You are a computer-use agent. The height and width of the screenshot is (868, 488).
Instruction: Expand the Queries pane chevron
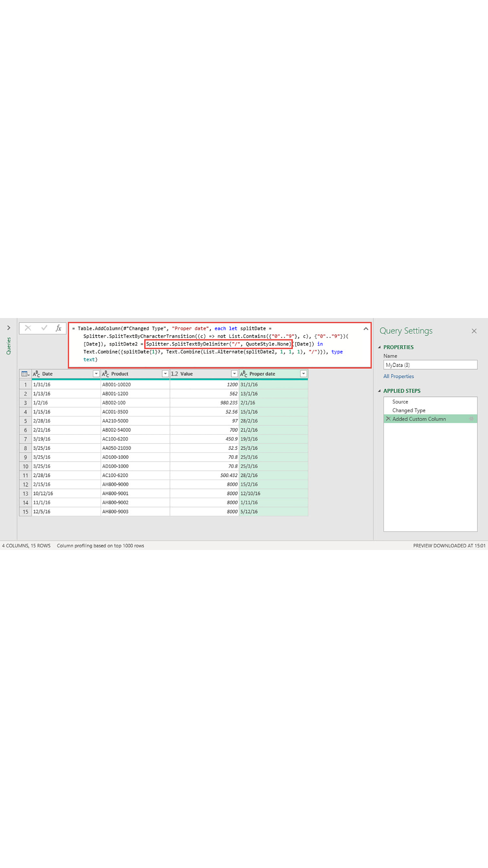pyautogui.click(x=9, y=328)
